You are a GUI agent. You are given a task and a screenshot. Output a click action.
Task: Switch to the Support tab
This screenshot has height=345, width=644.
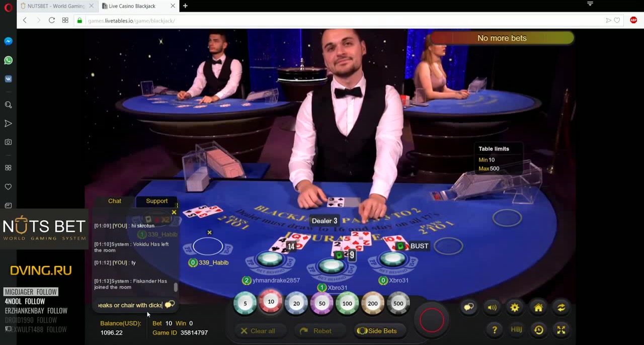[x=156, y=201]
